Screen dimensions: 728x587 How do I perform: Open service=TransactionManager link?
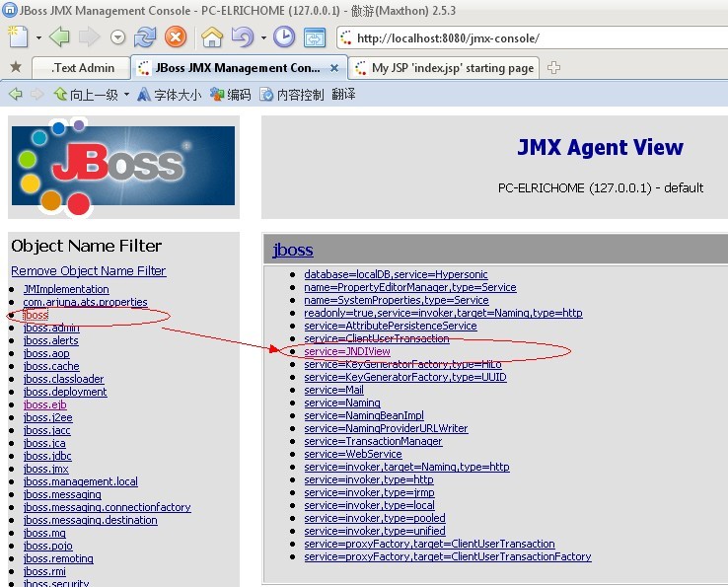373,442
